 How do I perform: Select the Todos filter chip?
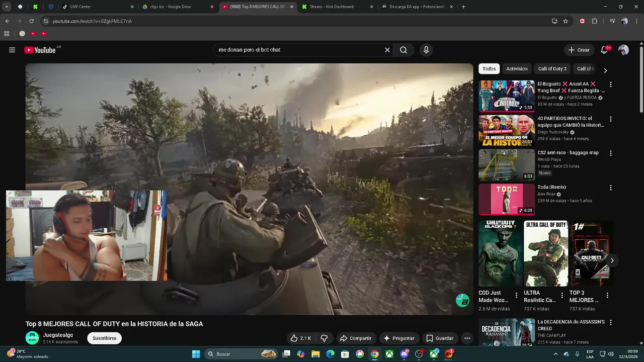tap(489, 69)
